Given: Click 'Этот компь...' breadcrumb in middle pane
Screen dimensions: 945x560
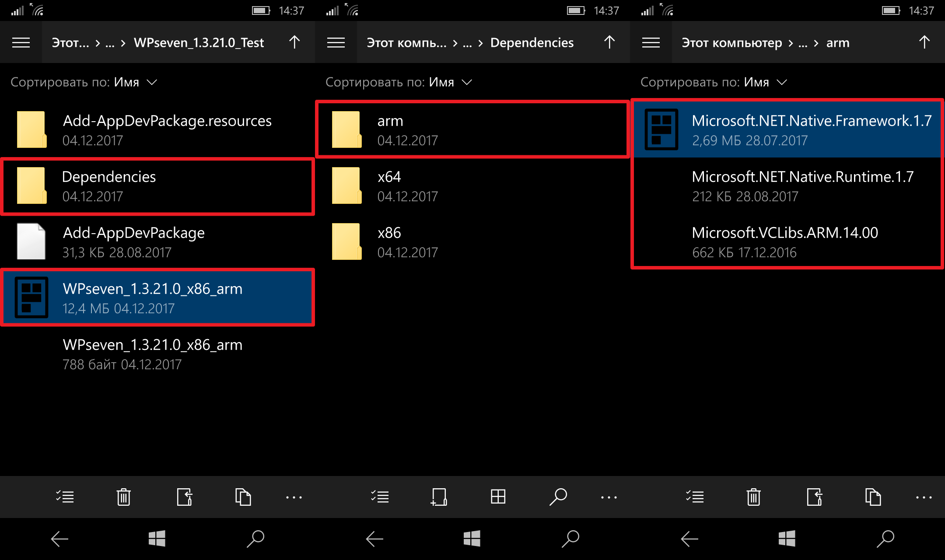Looking at the screenshot, I should click(407, 42).
